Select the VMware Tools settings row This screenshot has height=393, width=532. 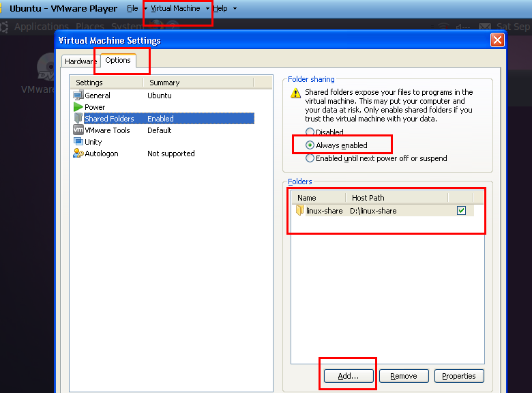(162, 130)
